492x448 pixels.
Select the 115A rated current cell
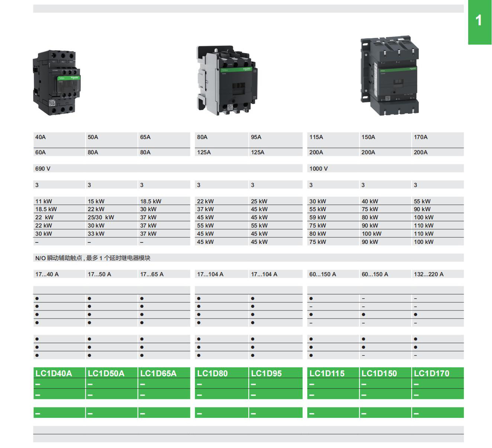pos(316,137)
